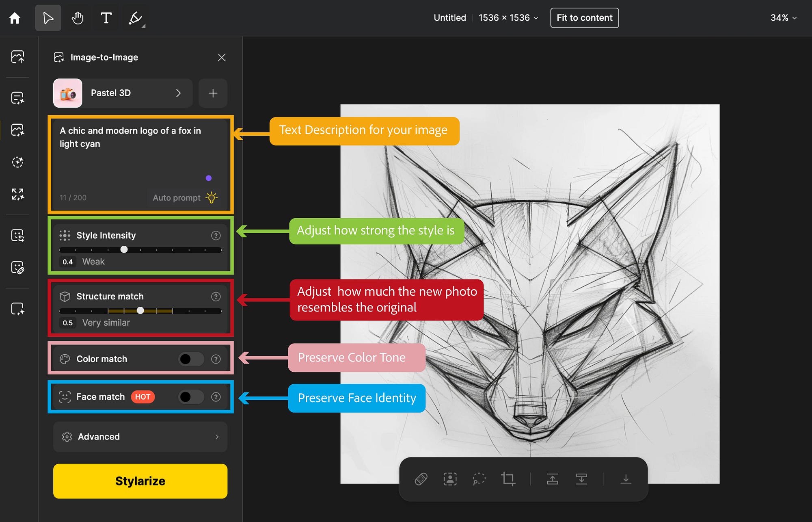Open the upscale expand sidebar tool
The width and height of the screenshot is (812, 522).
coord(17,194)
